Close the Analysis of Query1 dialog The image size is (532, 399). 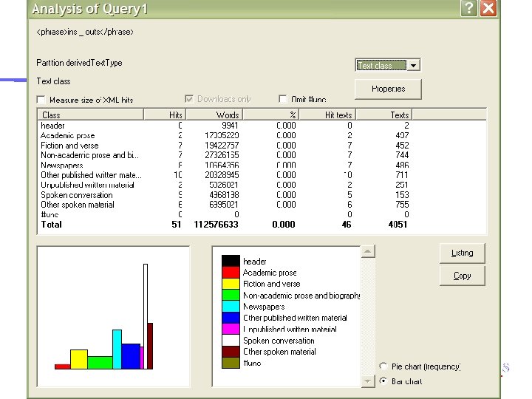(x=488, y=8)
